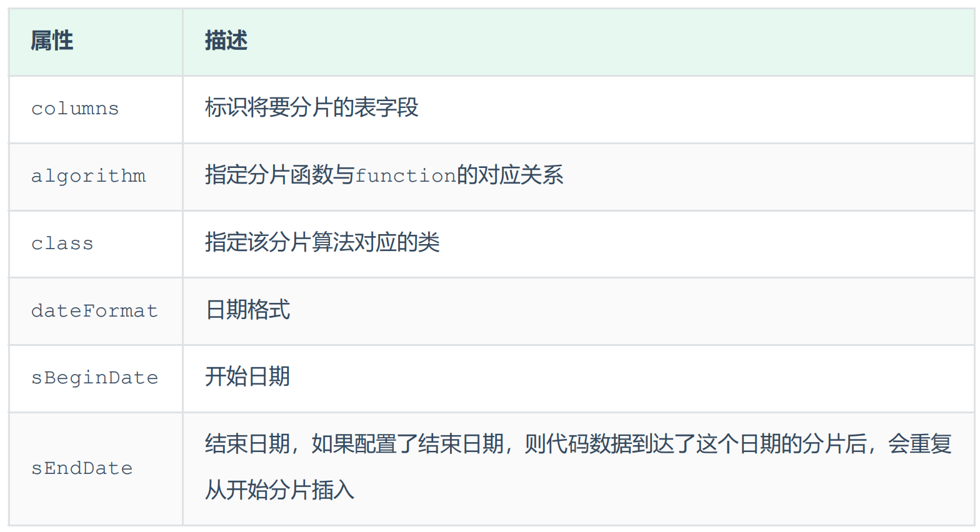The width and height of the screenshot is (980, 532).
Task: Click 的对应关系 ending the algorithm description
Action: pos(509,175)
